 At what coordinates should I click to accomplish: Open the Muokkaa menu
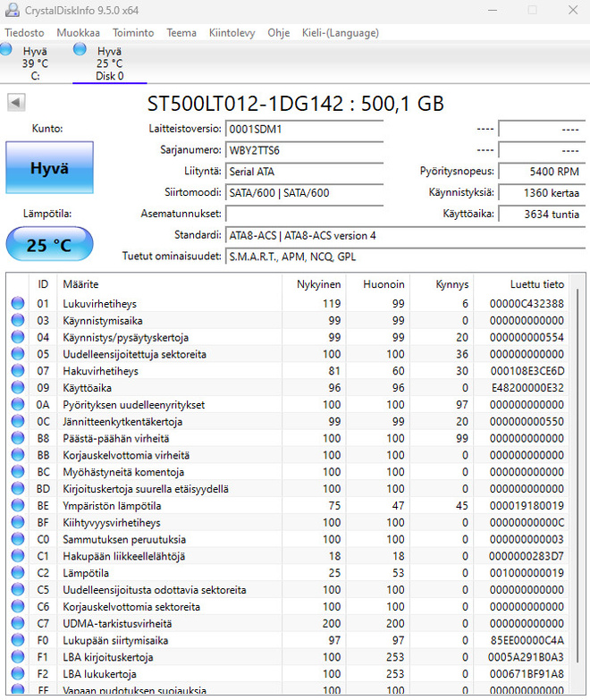pos(78,33)
